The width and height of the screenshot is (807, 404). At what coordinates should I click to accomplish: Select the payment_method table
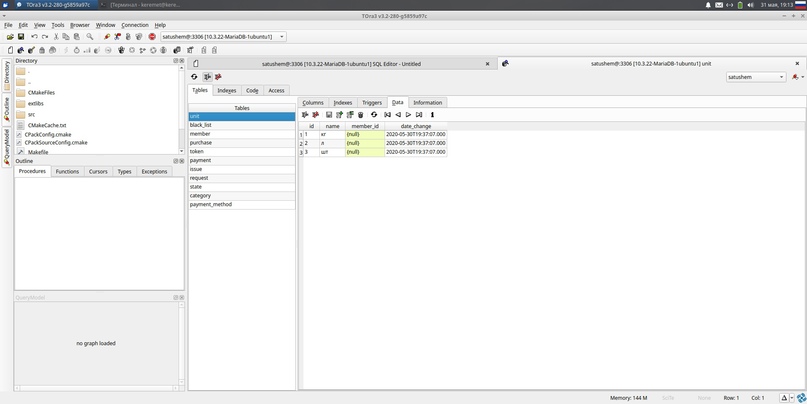coord(242,204)
